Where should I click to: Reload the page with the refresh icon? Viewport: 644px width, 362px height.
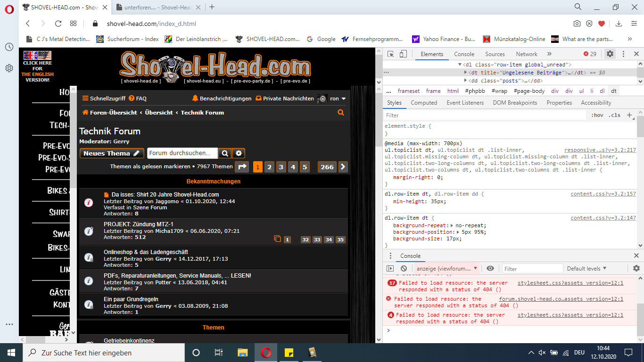58,24
